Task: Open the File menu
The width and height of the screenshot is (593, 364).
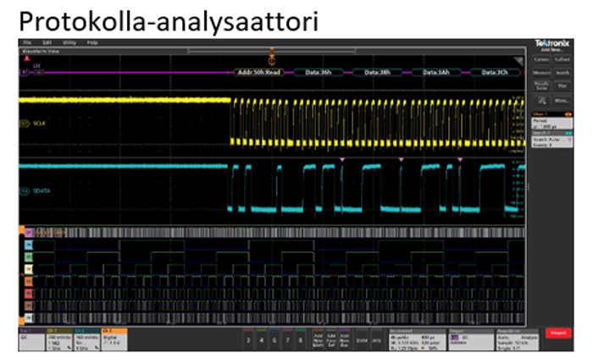Action: pos(28,42)
